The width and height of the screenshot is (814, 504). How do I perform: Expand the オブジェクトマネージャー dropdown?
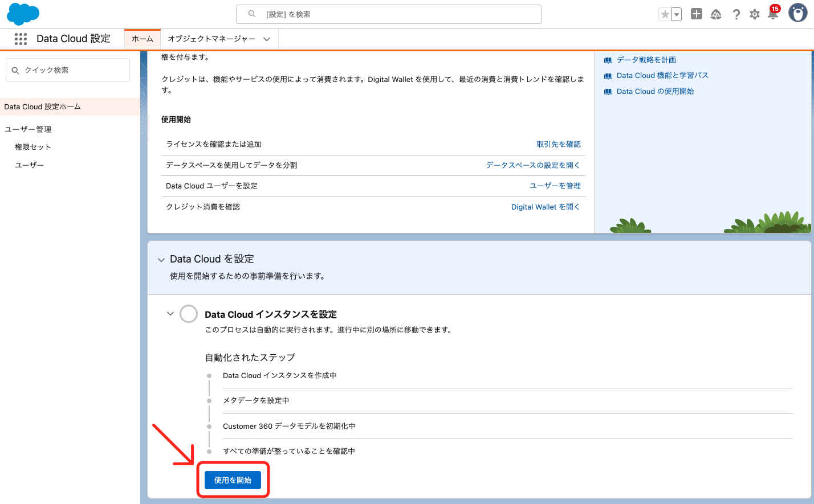[x=266, y=39]
